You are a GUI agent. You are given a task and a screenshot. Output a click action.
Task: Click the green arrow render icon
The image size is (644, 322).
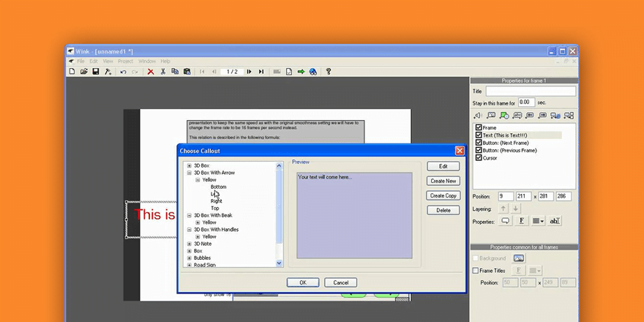301,72
